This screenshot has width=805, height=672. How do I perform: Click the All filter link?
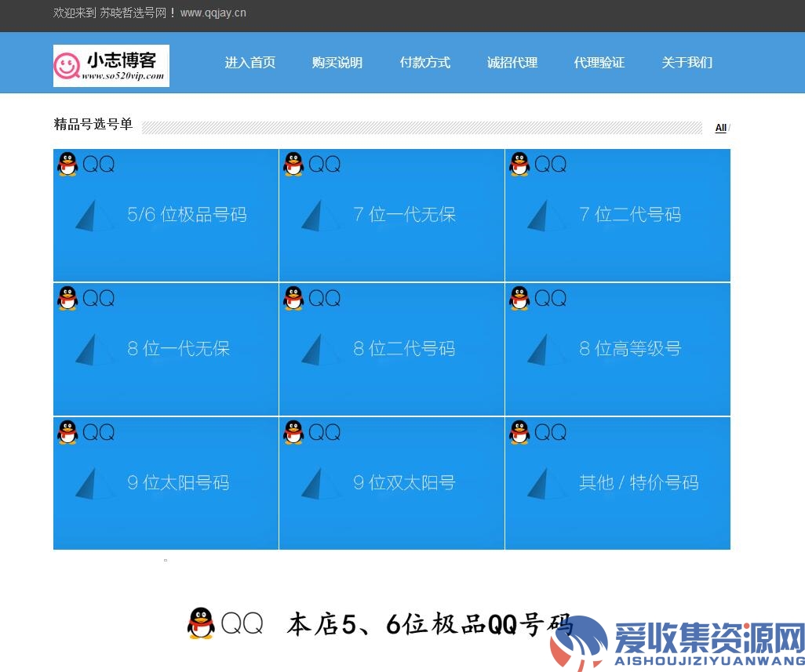pos(721,128)
